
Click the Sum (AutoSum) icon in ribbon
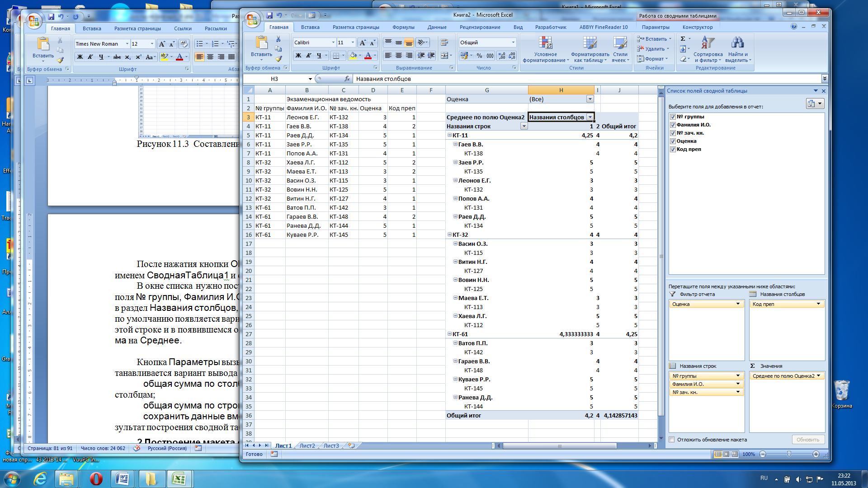pos(679,40)
